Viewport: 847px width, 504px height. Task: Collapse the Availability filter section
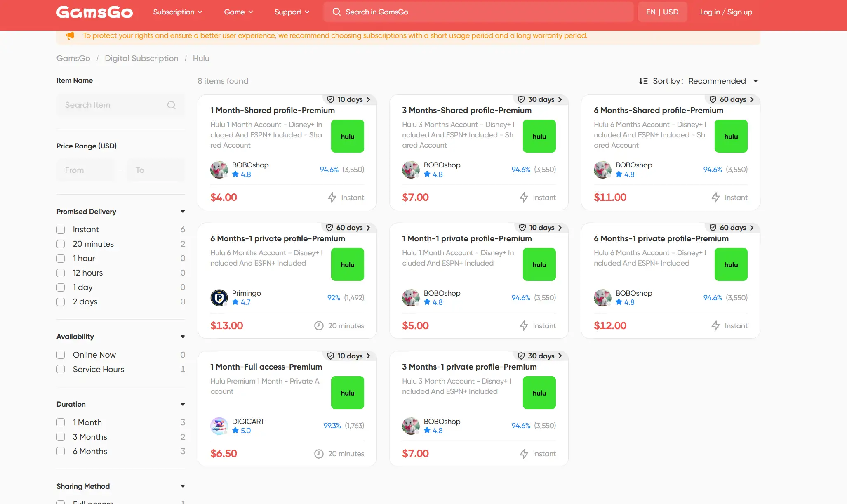[x=183, y=337]
